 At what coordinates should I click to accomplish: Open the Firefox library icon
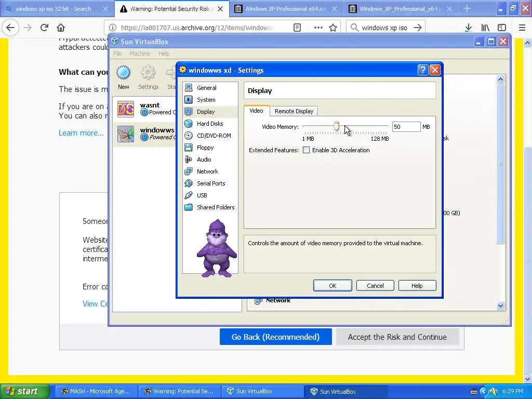click(x=485, y=28)
